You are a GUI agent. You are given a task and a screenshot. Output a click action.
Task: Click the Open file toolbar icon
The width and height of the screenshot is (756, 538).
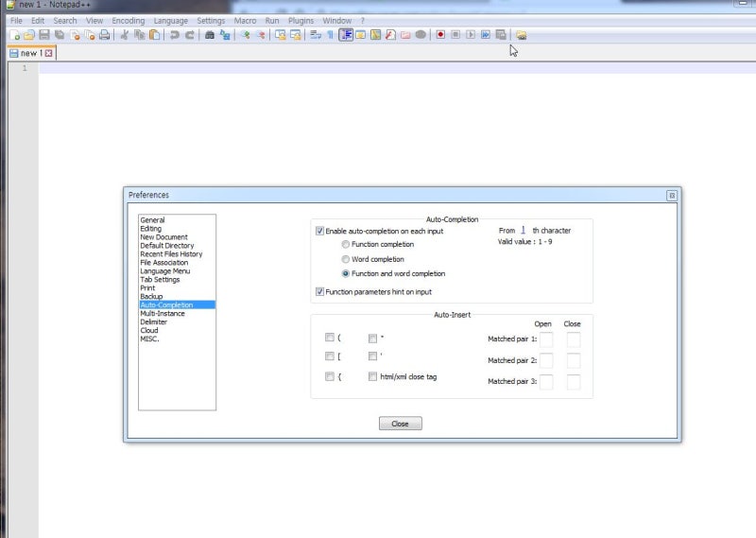[x=29, y=35]
